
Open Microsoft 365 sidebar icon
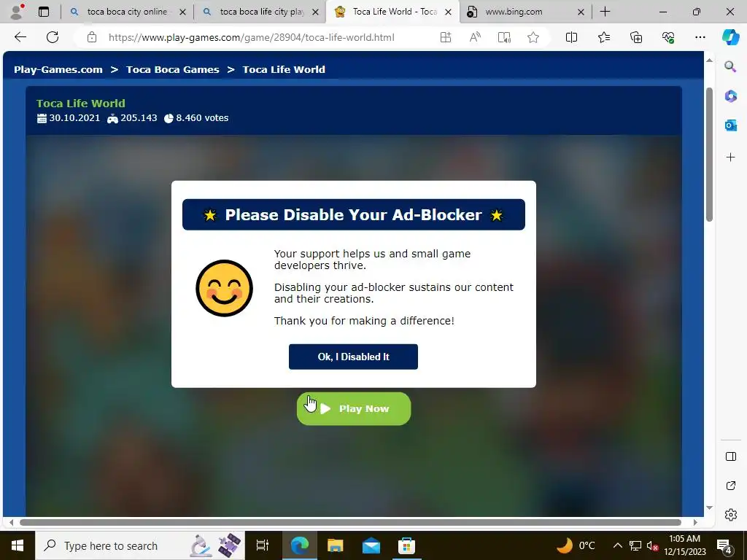tap(730, 96)
